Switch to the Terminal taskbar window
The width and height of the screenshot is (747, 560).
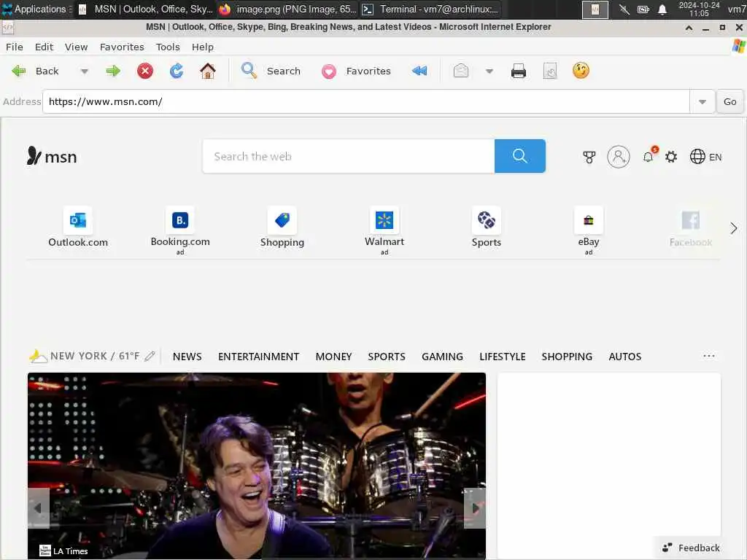[431, 9]
